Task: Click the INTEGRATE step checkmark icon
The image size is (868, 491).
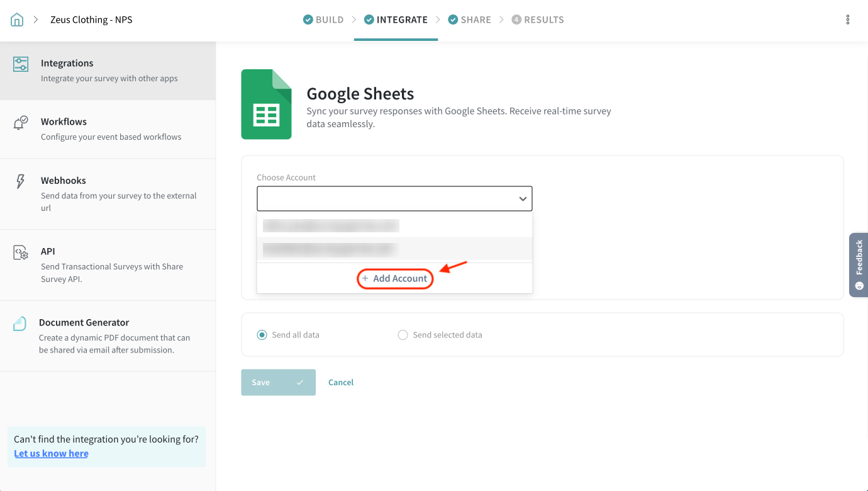Action: [x=369, y=20]
